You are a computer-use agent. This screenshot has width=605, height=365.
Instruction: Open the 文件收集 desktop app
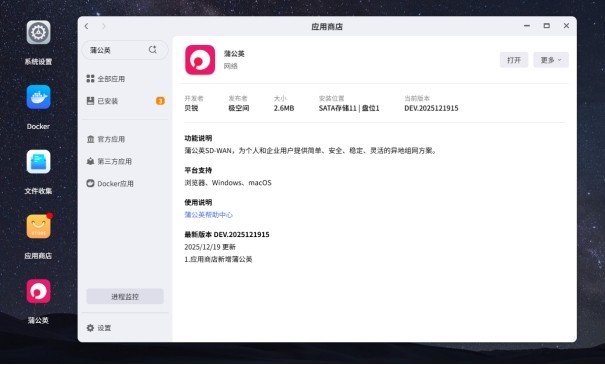coord(38,162)
